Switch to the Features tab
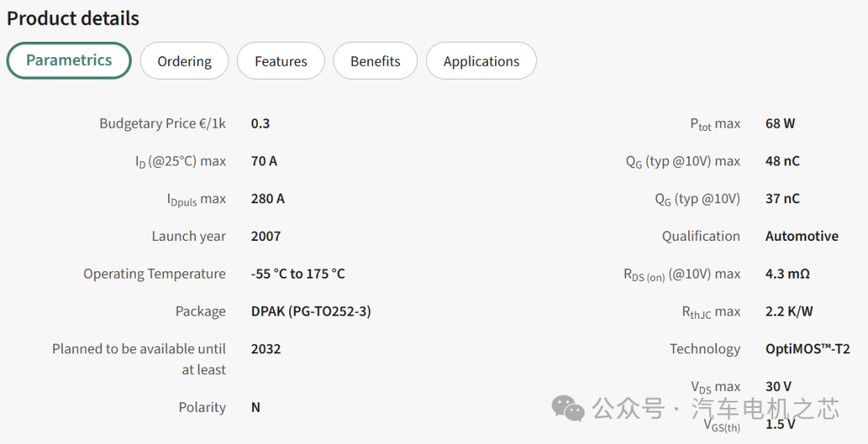868x444 pixels. [x=280, y=61]
